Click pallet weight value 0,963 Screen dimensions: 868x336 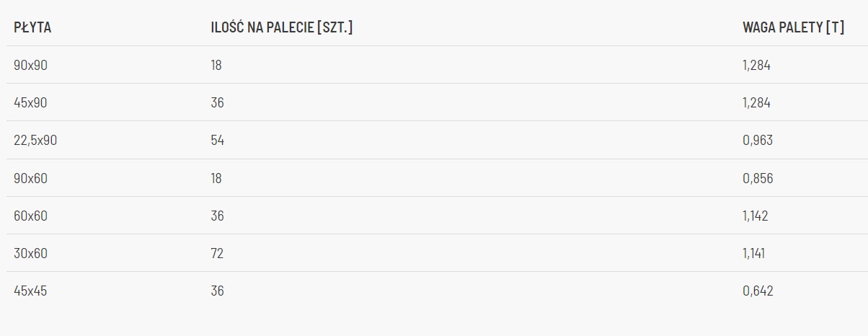(757, 141)
